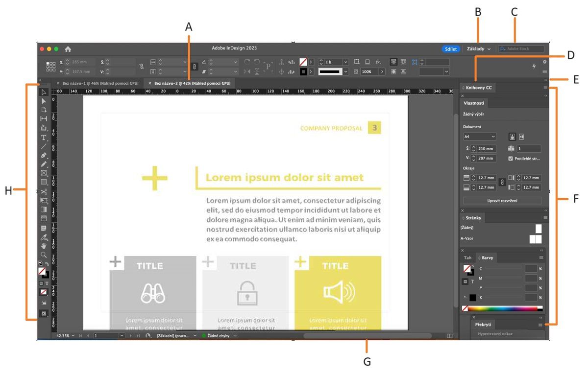This screenshot has width=588, height=372.
Task: Select the Type tool
Action: [x=44, y=138]
